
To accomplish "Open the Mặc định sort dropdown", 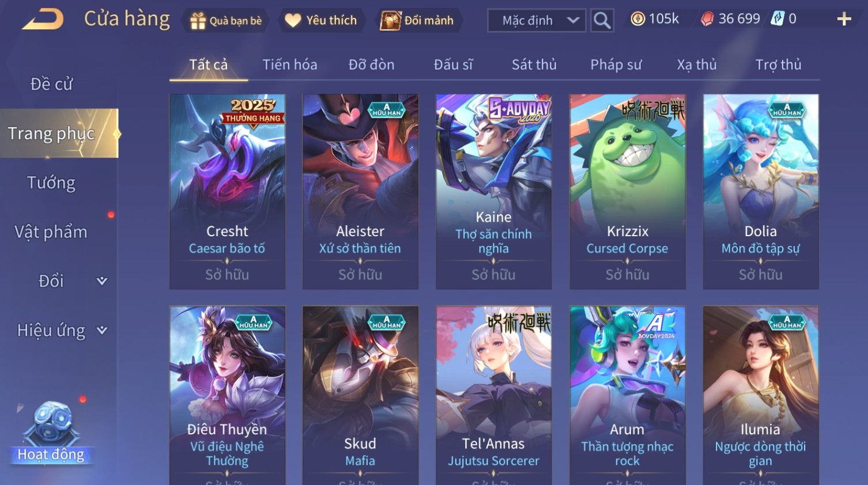I will 537,21.
